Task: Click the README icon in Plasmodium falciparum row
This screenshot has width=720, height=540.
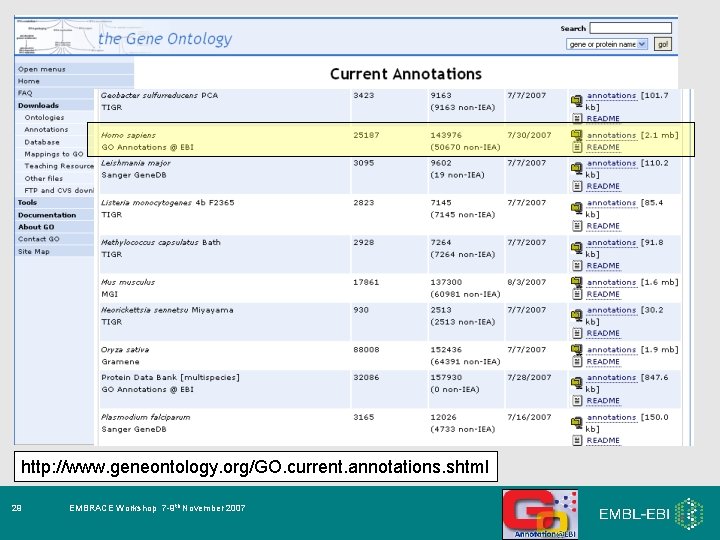Action: click(x=577, y=440)
